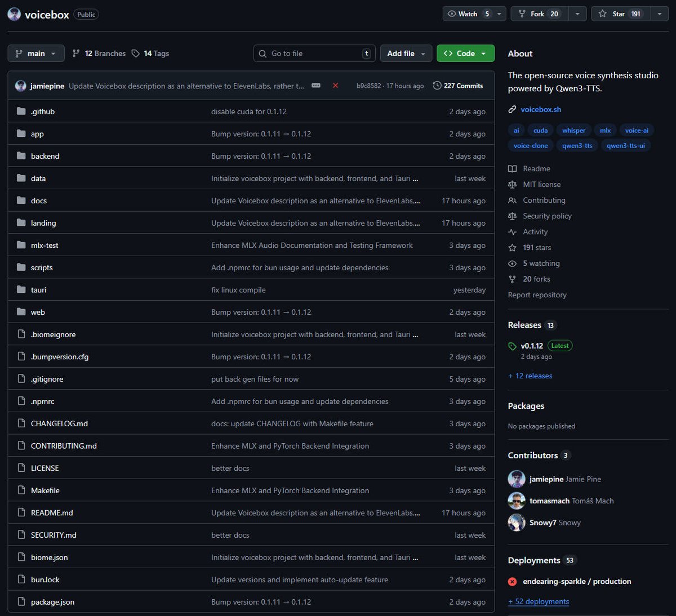Expand the commit message ellipsis button

pyautogui.click(x=316, y=86)
